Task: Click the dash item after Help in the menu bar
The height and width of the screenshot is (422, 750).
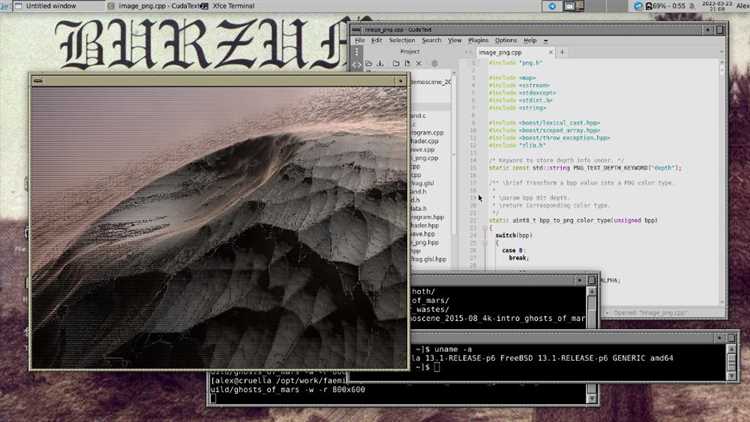Action: point(545,41)
